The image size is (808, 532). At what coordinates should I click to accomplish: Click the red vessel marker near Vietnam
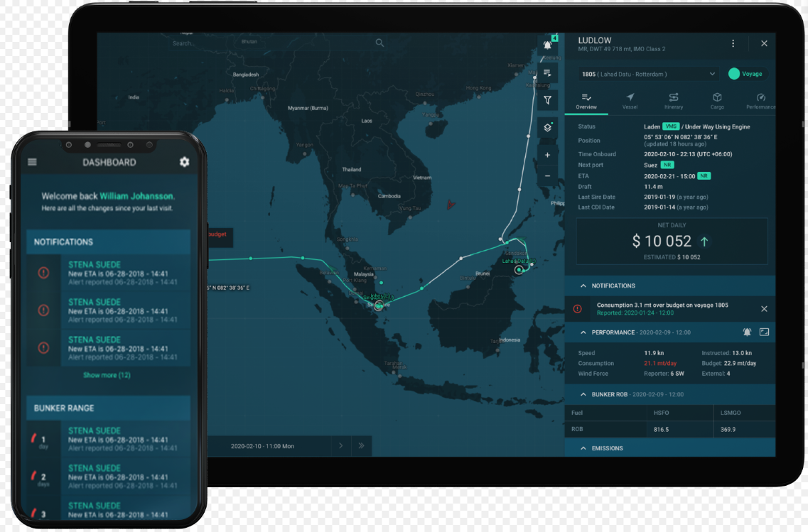[x=451, y=205]
